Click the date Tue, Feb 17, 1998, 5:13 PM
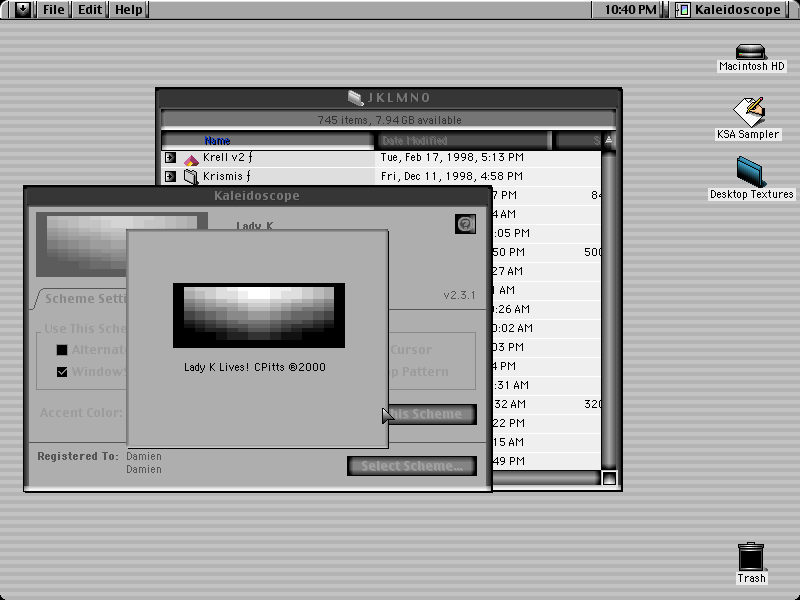The width and height of the screenshot is (800, 600). point(452,157)
